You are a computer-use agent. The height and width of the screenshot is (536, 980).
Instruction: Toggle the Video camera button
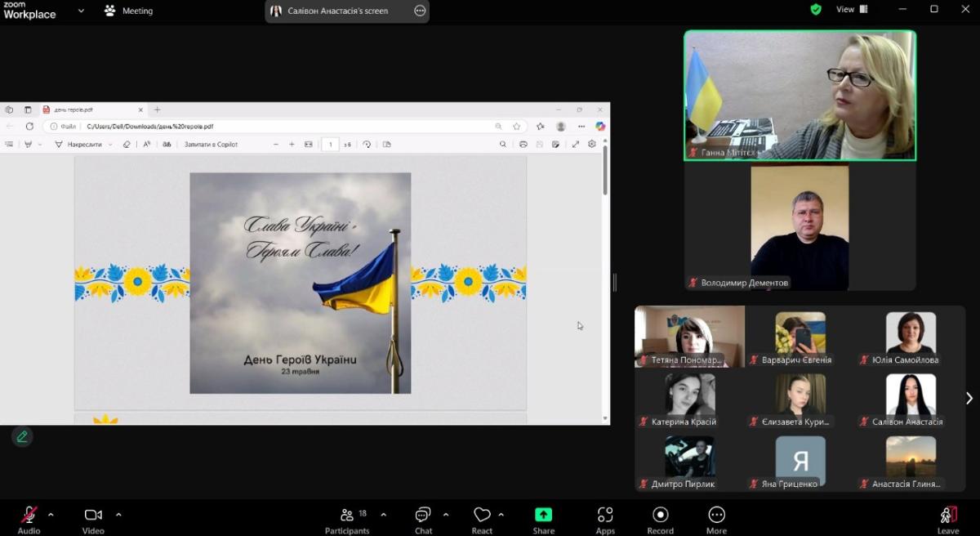pyautogui.click(x=93, y=520)
